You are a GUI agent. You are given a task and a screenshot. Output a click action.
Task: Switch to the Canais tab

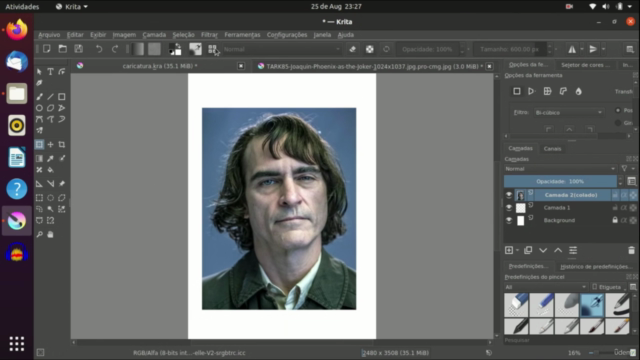click(x=552, y=149)
